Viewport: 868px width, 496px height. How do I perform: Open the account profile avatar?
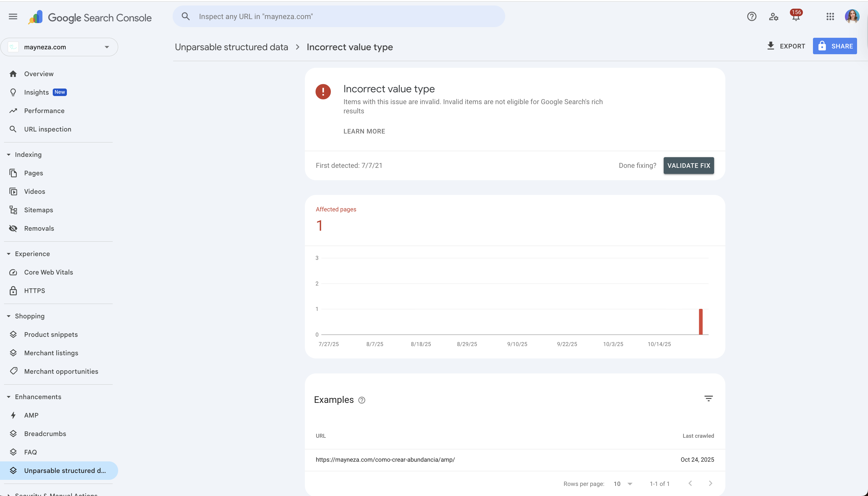[852, 16]
